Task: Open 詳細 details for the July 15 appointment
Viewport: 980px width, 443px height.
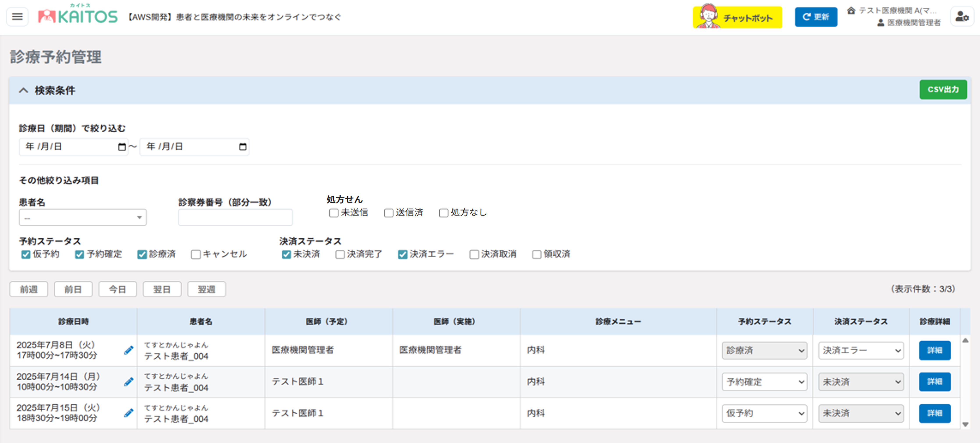Action: coord(935,413)
